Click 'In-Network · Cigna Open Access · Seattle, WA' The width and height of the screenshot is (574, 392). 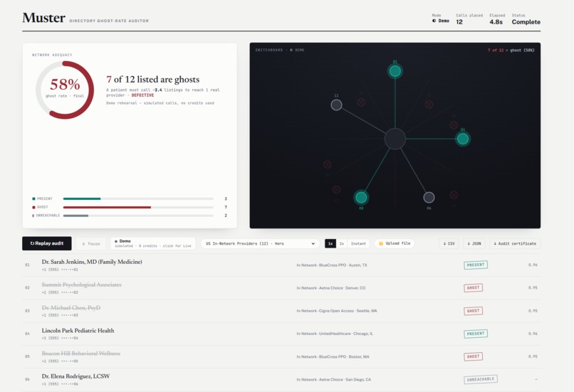(x=337, y=311)
